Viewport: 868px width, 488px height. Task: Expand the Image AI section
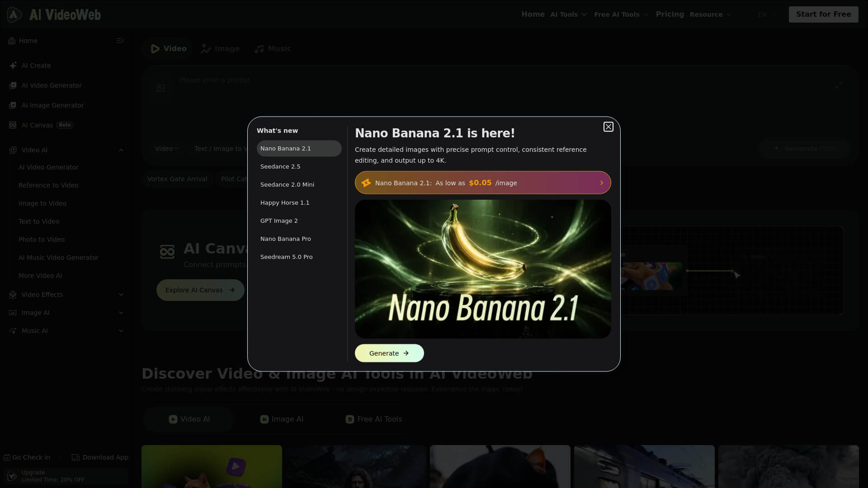(121, 313)
